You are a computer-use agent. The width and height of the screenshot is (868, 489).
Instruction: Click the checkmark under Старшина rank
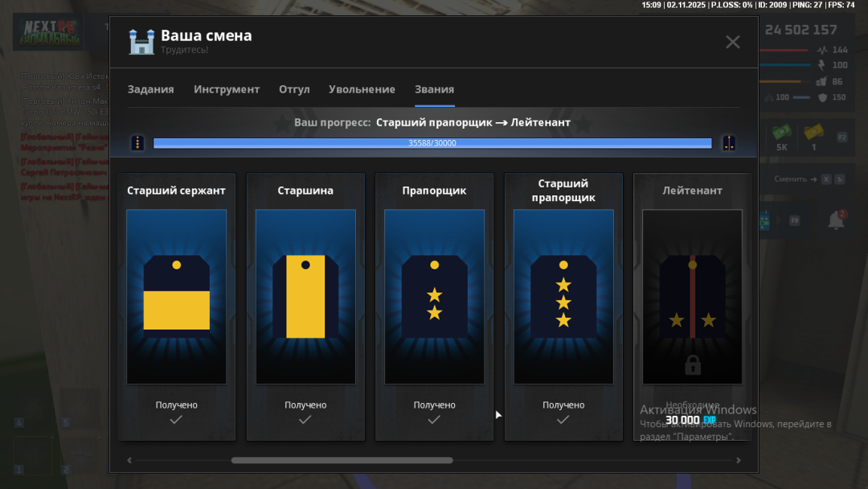tap(305, 419)
